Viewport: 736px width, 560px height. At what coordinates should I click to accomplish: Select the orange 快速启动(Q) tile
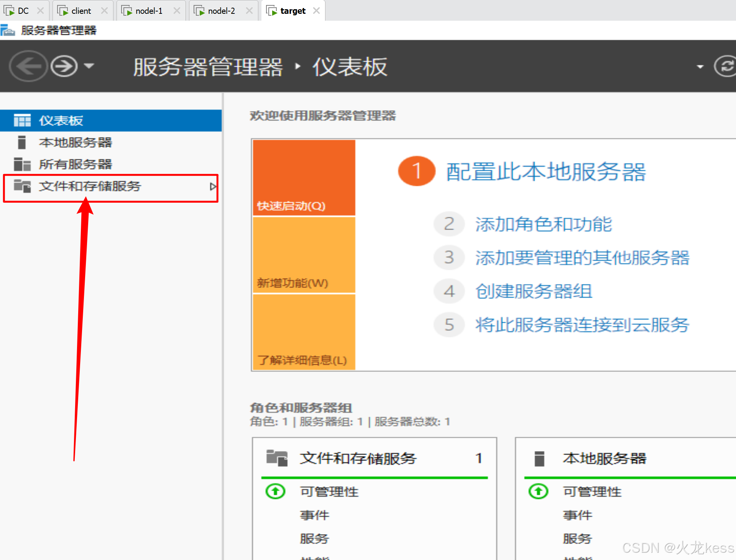(x=304, y=177)
